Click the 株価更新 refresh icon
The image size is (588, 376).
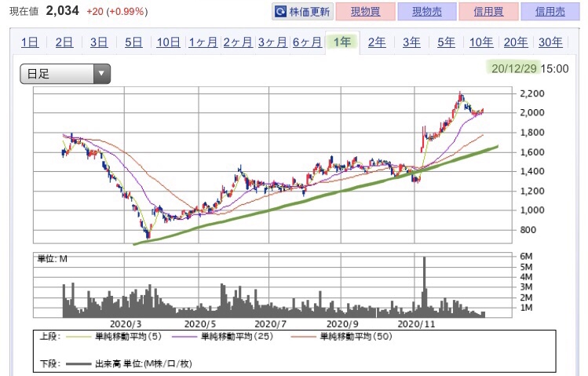[280, 12]
